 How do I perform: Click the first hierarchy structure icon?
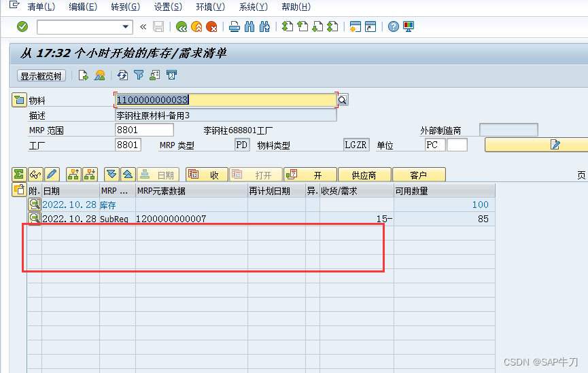click(73, 175)
